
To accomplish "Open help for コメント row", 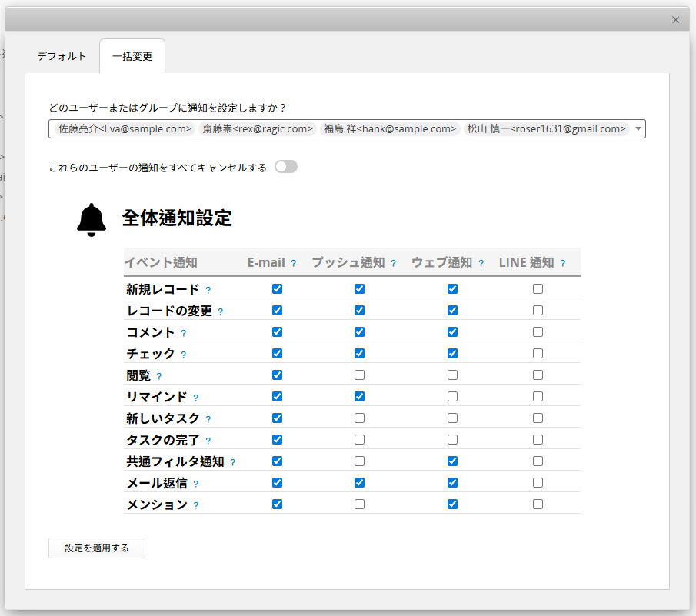I will click(184, 333).
